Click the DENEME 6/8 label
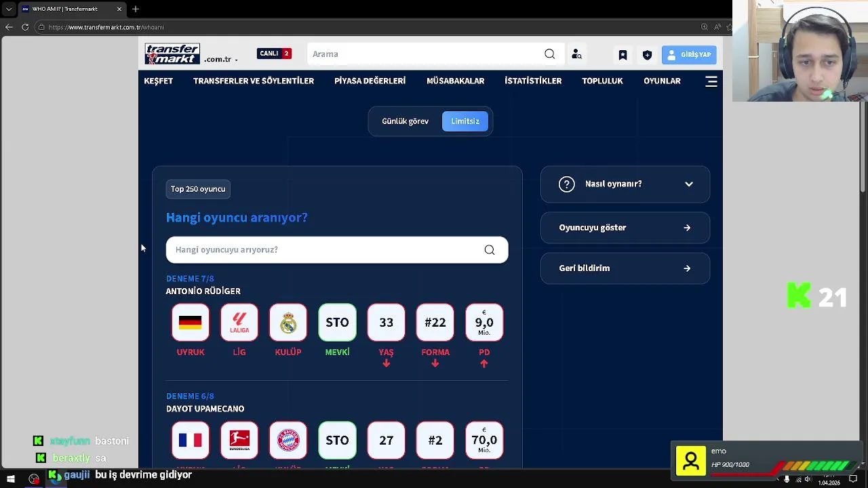The width and height of the screenshot is (868, 488). pyautogui.click(x=190, y=396)
